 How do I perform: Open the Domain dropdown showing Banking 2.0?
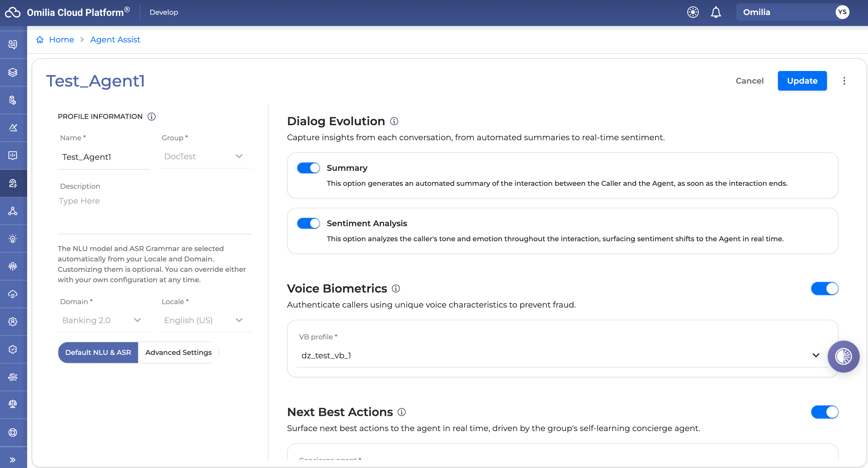(104, 320)
